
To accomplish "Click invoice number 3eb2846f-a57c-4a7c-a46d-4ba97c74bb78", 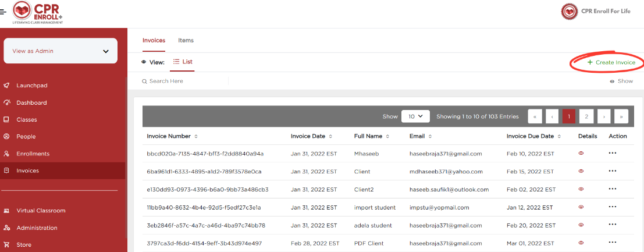I will (x=206, y=226).
